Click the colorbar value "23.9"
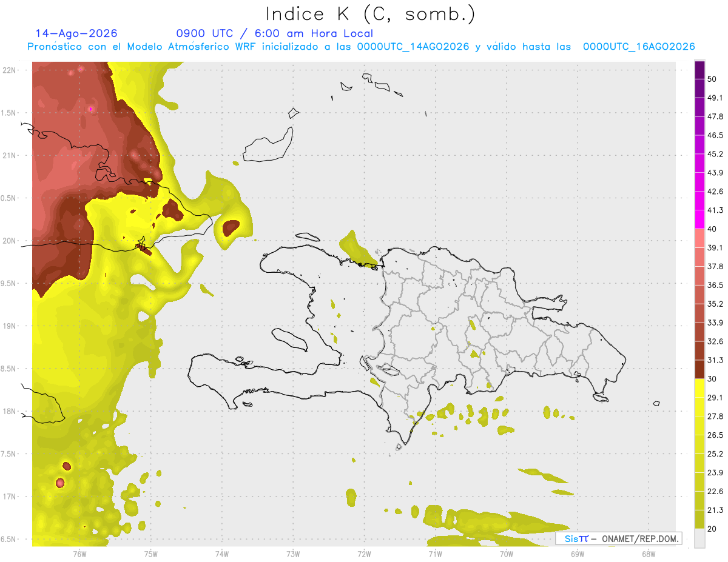 pyautogui.click(x=715, y=473)
